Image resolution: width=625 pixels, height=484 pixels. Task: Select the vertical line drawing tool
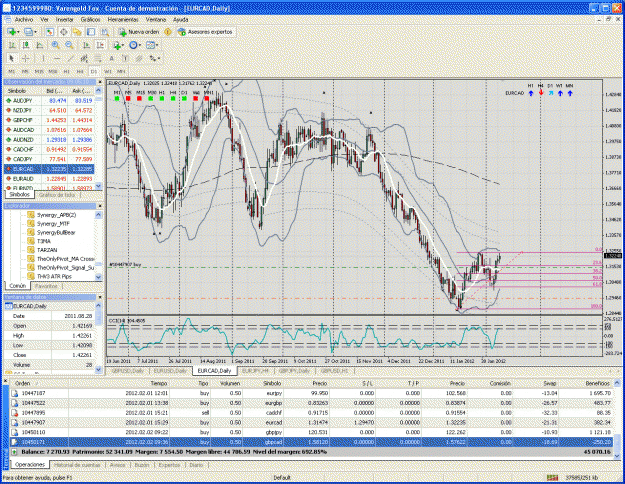[x=43, y=58]
